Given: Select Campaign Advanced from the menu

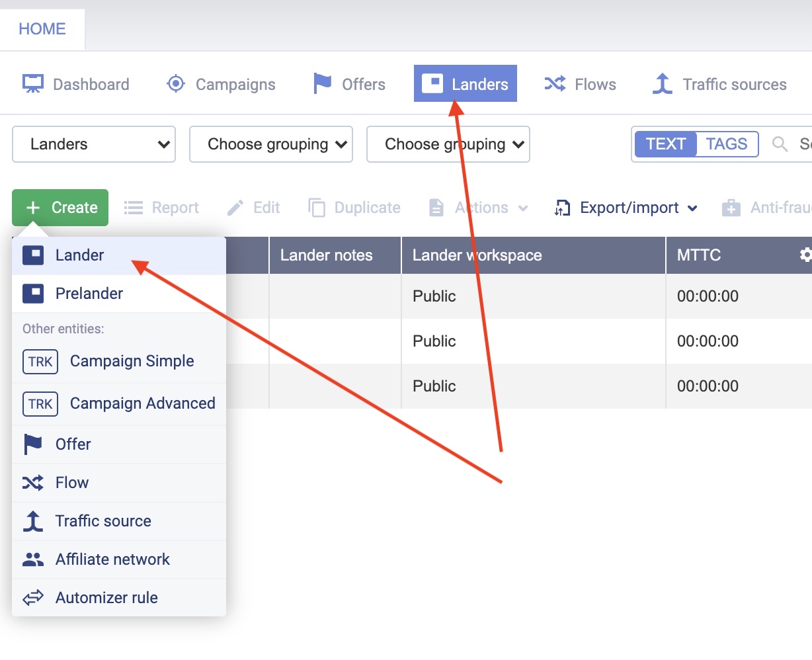Looking at the screenshot, I should tap(142, 403).
